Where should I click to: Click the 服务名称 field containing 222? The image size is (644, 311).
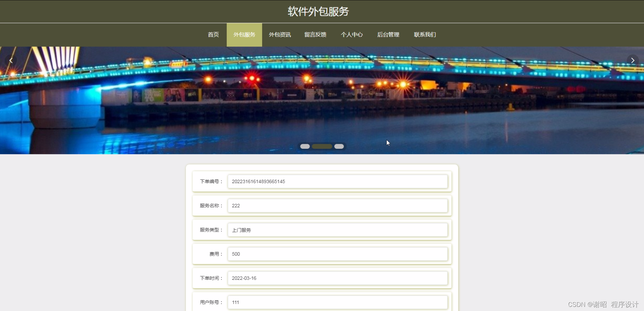[x=337, y=206]
